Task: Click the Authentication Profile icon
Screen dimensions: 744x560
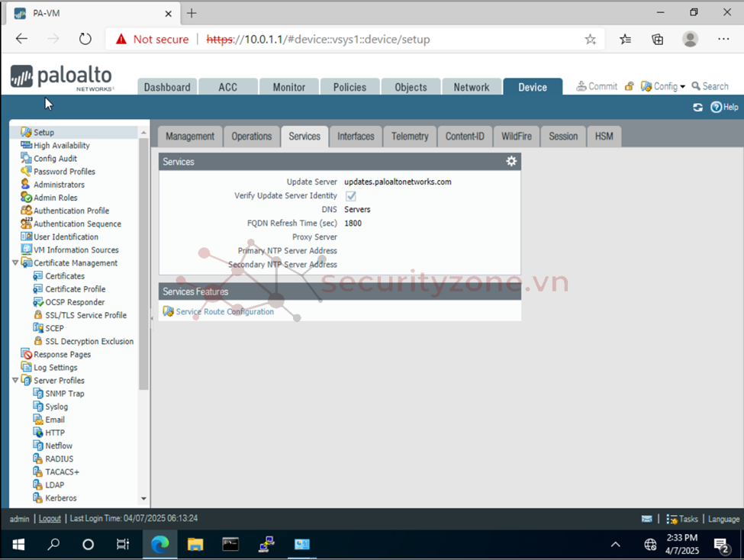Action: coord(26,211)
